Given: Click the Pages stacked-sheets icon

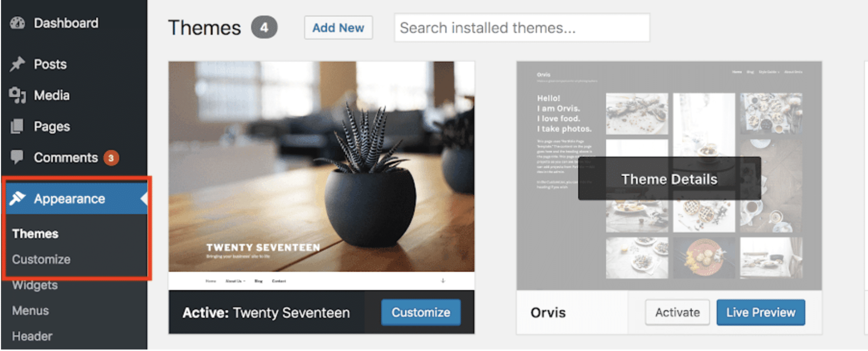Looking at the screenshot, I should coord(17,126).
